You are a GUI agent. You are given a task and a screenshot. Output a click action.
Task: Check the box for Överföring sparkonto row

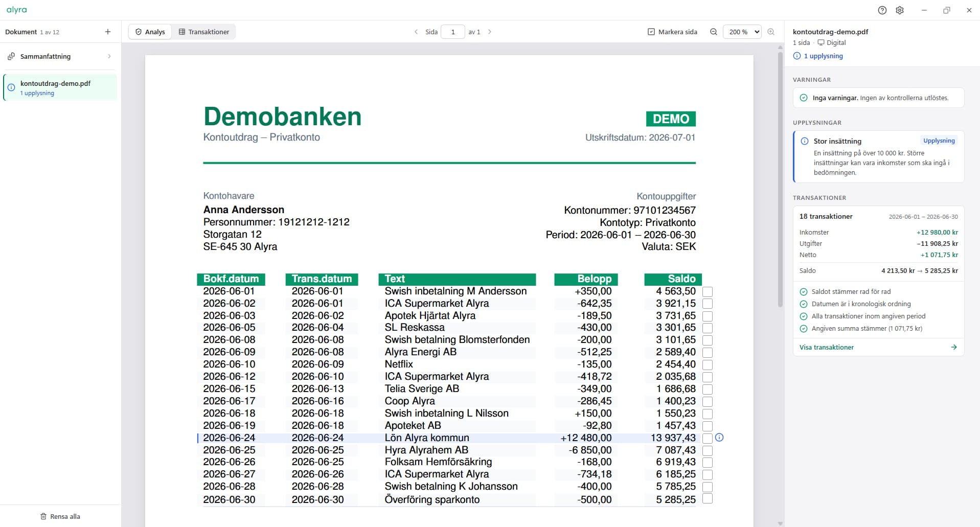click(x=708, y=499)
